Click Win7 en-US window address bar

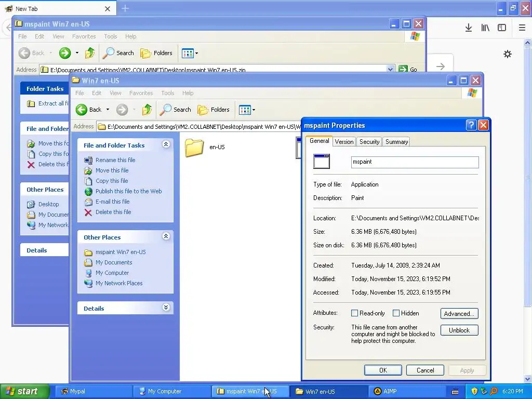tap(199, 127)
